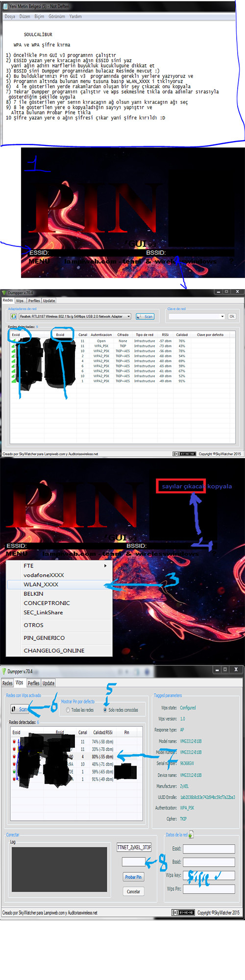
Task: Click the Dumpper icon in the Redes-view window title bar
Action: point(4,293)
